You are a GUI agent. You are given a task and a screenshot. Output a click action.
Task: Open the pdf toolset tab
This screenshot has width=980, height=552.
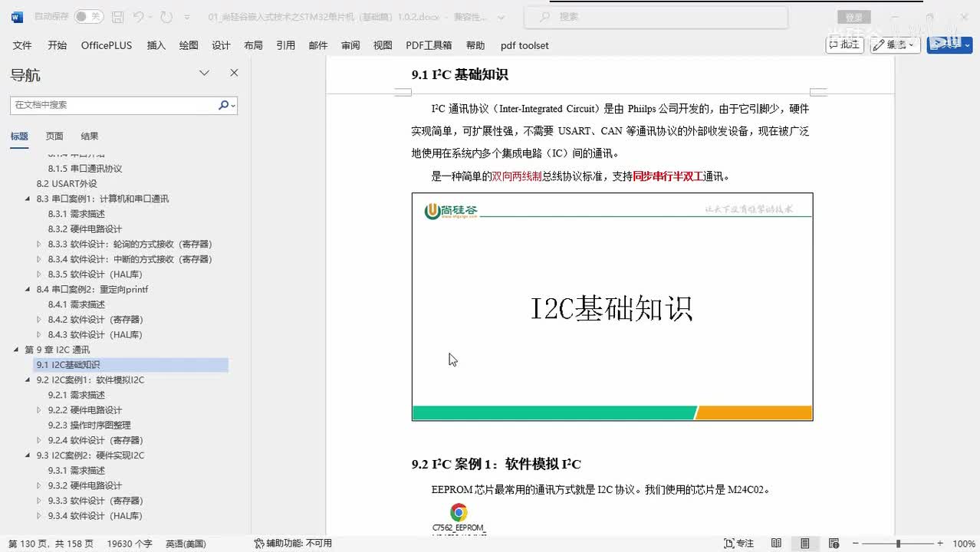(525, 45)
